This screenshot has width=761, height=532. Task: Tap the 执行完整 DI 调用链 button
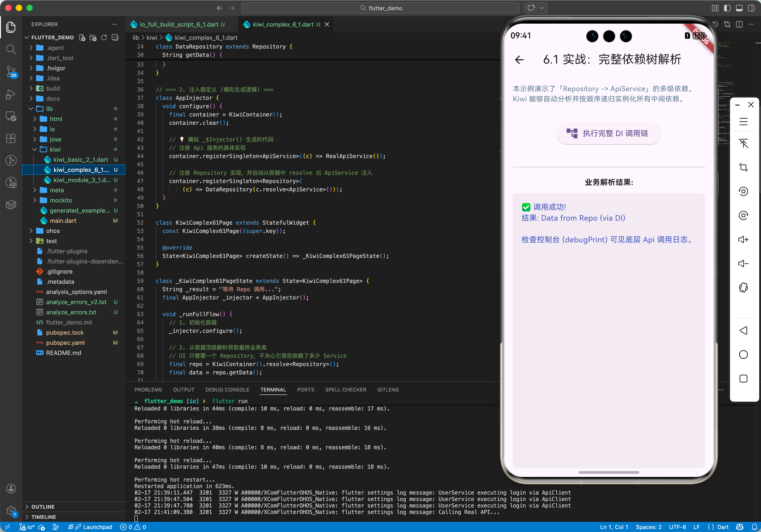tap(609, 133)
